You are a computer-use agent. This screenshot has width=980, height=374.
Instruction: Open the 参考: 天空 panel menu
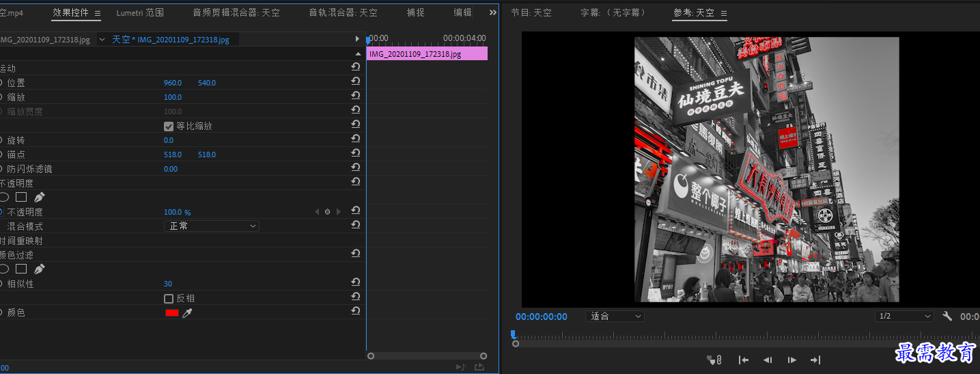point(724,13)
